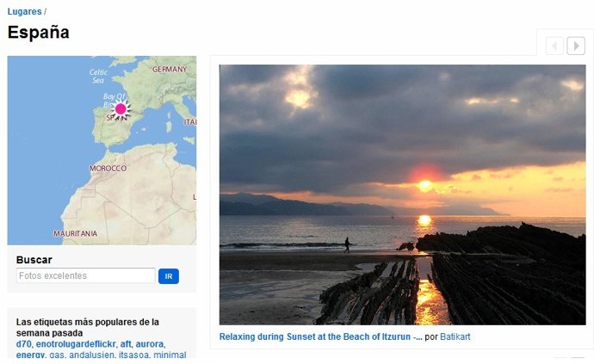Focus the Fotos excelentes search field
Screen dimensions: 594x364
pos(85,276)
